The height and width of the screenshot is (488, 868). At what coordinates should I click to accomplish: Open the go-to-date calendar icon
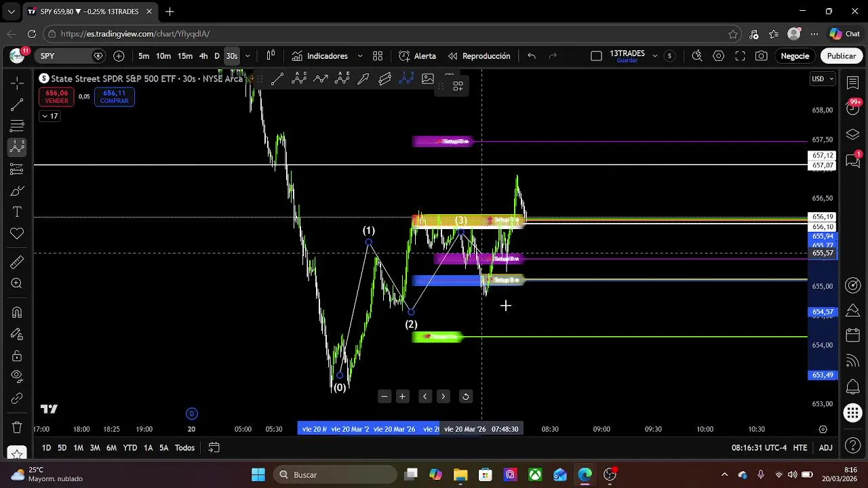coord(214,448)
